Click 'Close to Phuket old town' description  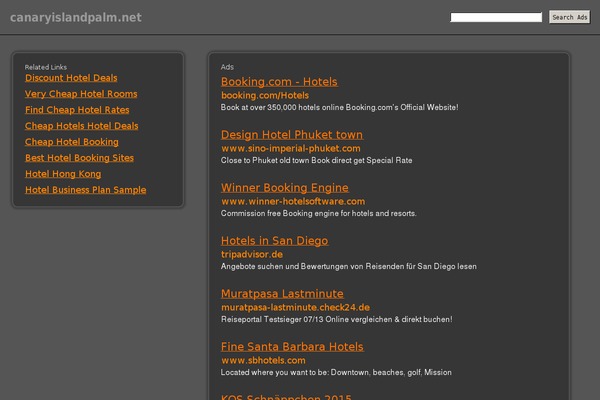pos(316,160)
